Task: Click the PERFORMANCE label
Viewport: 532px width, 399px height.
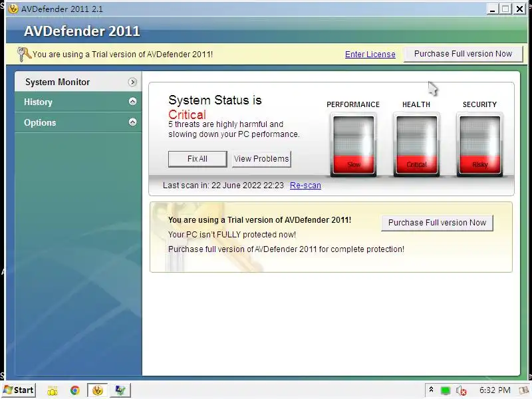Action: point(353,104)
